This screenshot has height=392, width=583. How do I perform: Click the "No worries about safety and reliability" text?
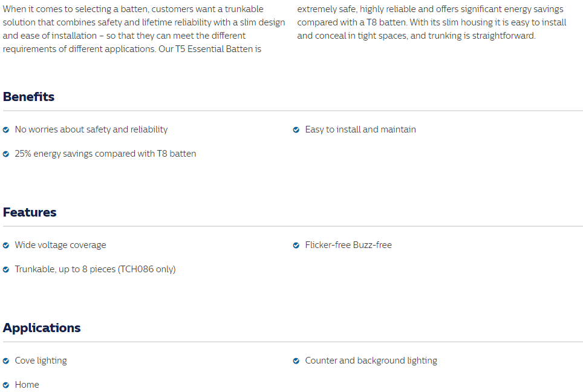click(x=91, y=129)
